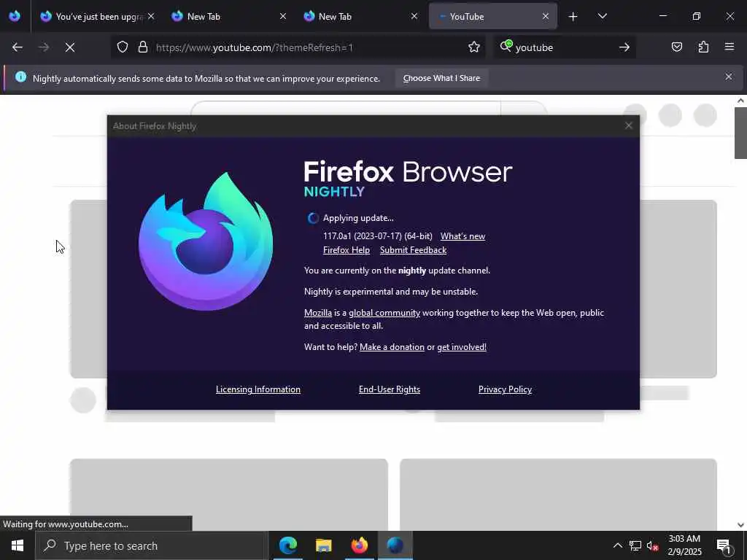Click the Submit Feedback link
Viewport: 747px width, 560px height.
pos(413,250)
